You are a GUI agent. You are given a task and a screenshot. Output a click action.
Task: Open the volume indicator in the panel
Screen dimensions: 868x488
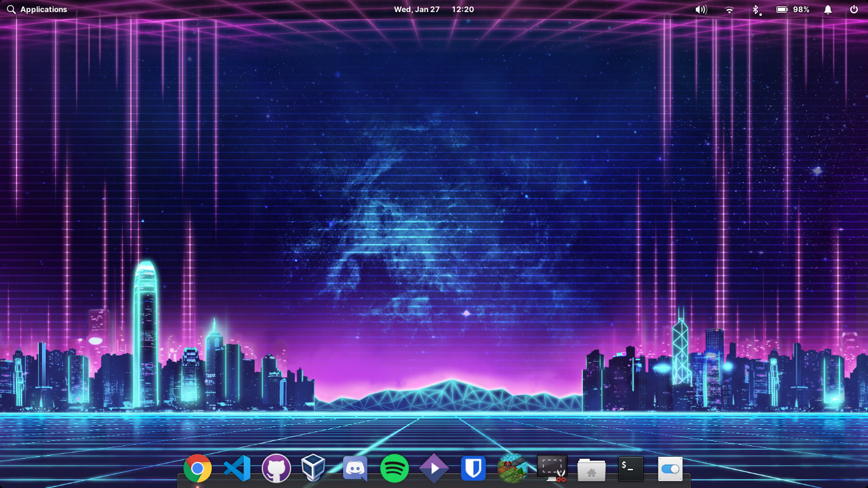click(x=701, y=10)
